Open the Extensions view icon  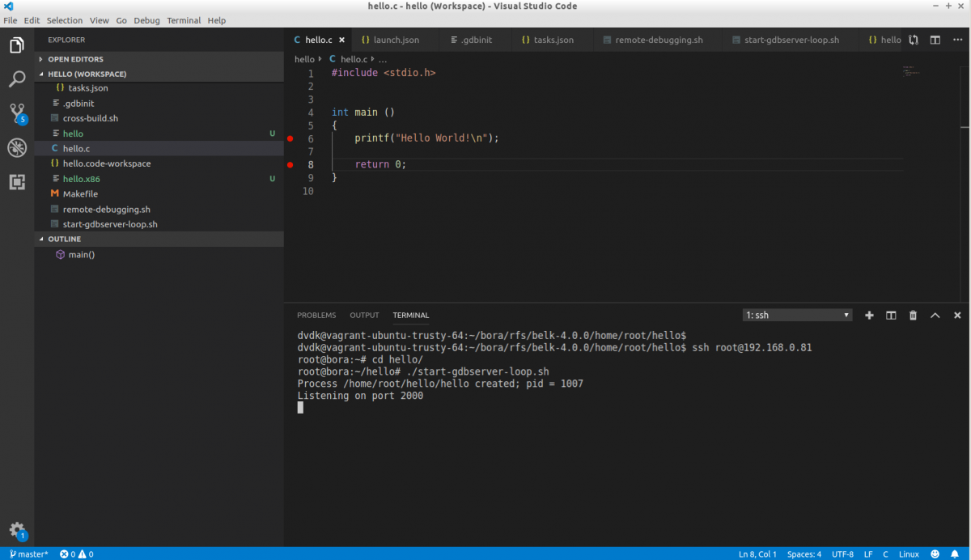pyautogui.click(x=17, y=182)
